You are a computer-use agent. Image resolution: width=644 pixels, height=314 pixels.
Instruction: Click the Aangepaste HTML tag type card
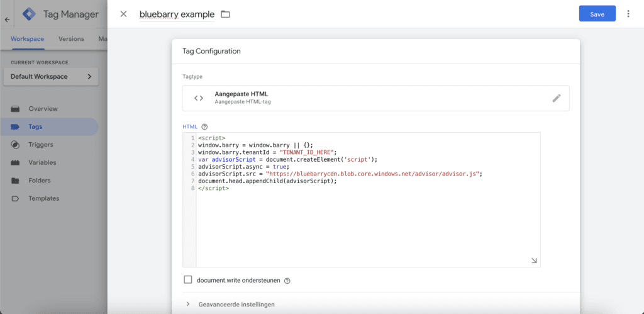pos(376,98)
